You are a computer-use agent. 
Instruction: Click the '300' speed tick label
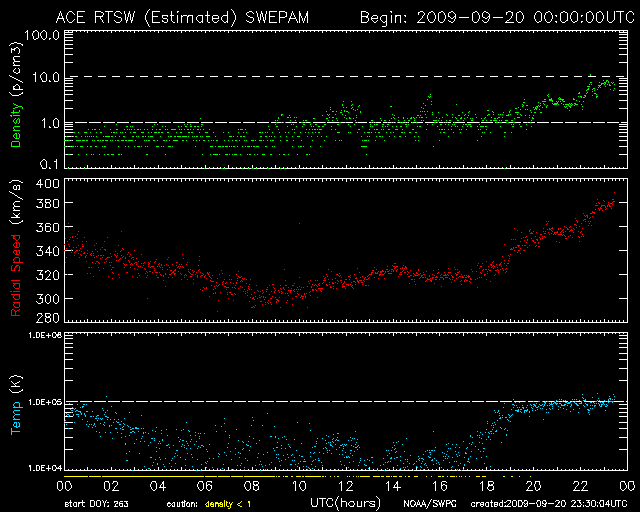(47, 299)
